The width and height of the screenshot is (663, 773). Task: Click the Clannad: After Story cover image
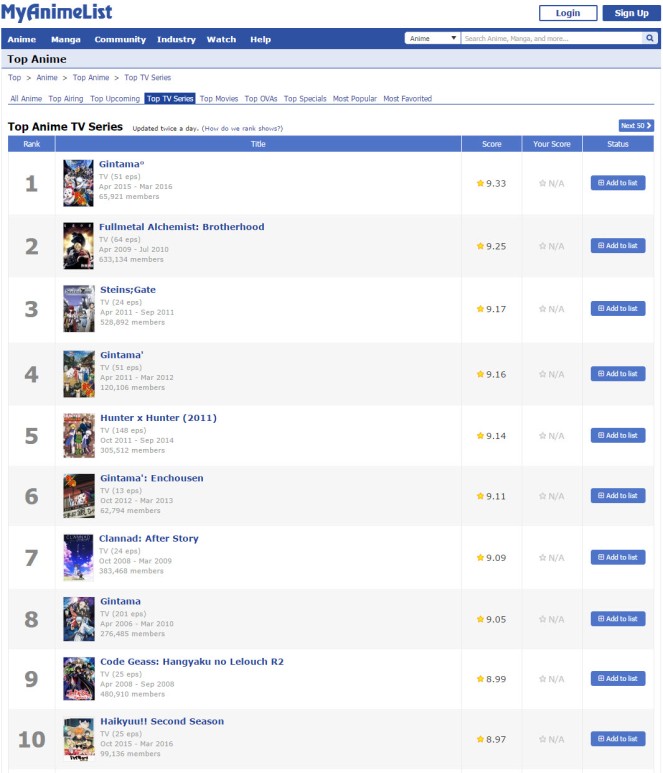[78, 558]
